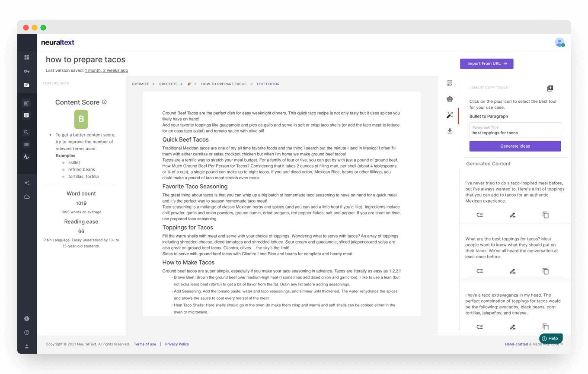Select TEXT EDITOR breadcrumb tab
588x374 pixels.
[x=268, y=84]
